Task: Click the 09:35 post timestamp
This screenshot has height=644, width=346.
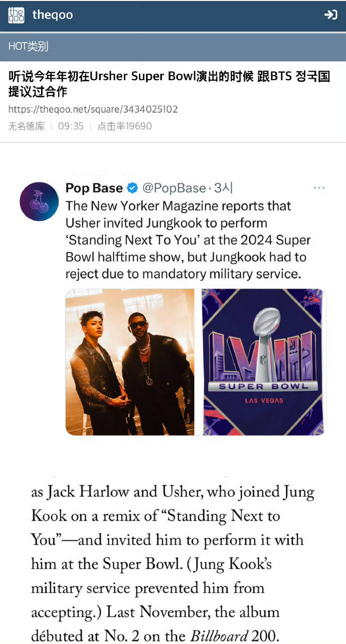Action: click(71, 126)
